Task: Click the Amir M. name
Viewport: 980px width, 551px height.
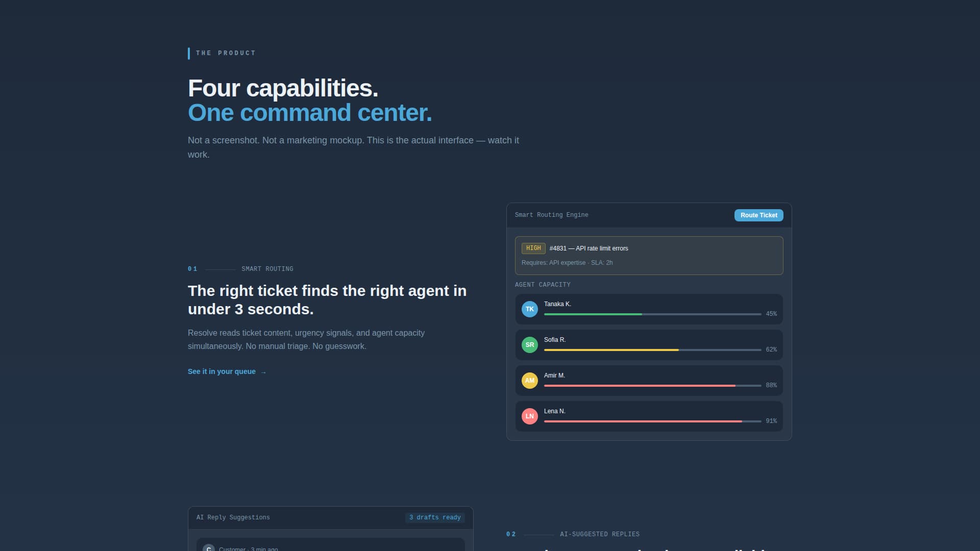Action: (x=554, y=375)
